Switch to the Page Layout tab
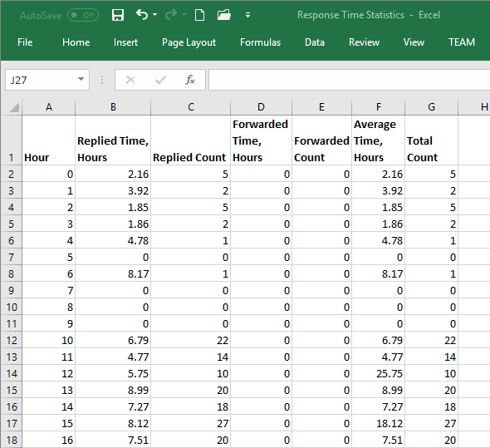 189,42
